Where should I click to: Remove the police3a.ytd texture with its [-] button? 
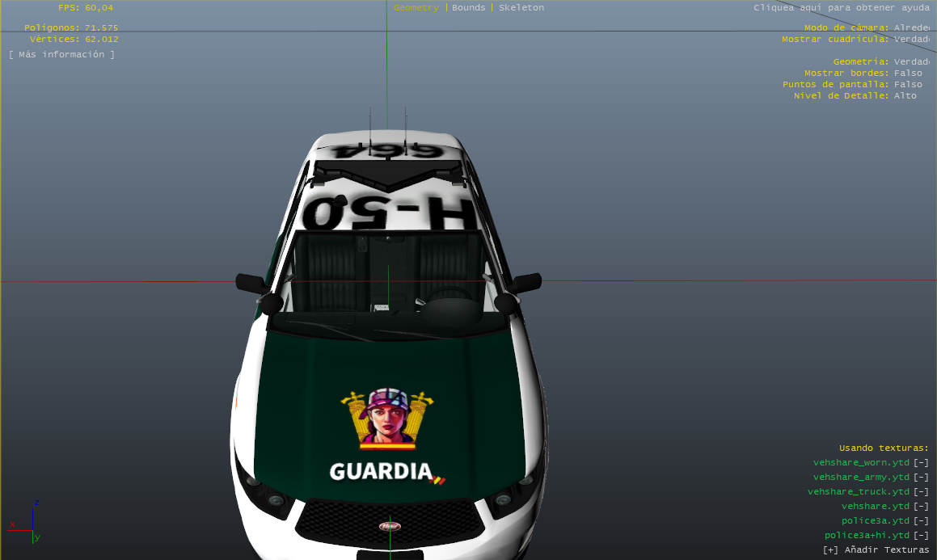(x=921, y=521)
